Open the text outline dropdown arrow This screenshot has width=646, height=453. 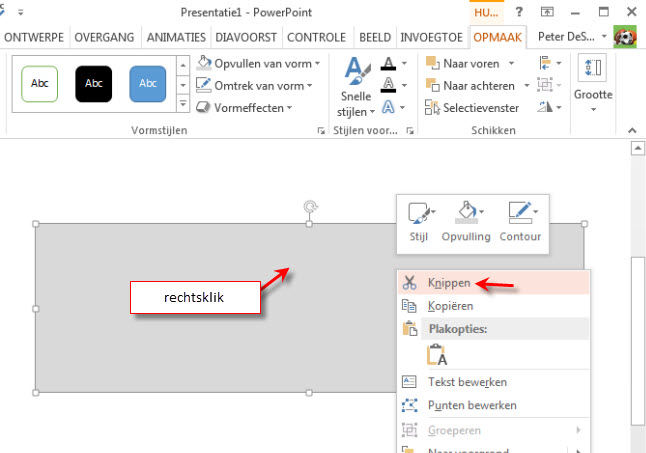[404, 85]
